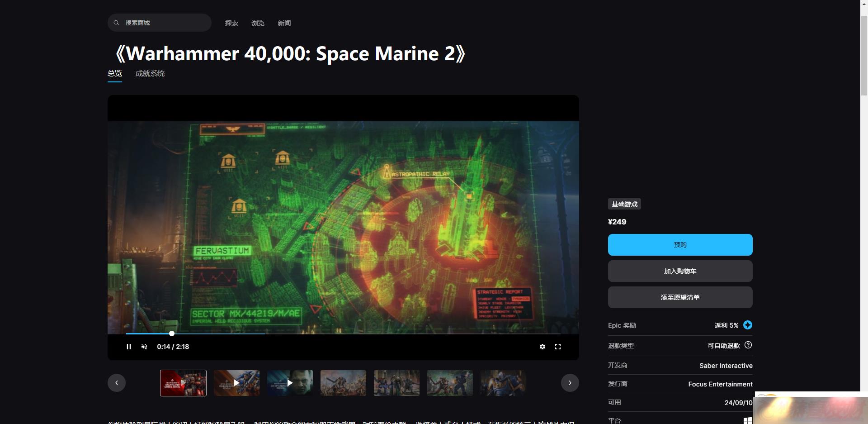Open the seventh screenshot thumbnail
This screenshot has height=424, width=868.
[x=503, y=383]
